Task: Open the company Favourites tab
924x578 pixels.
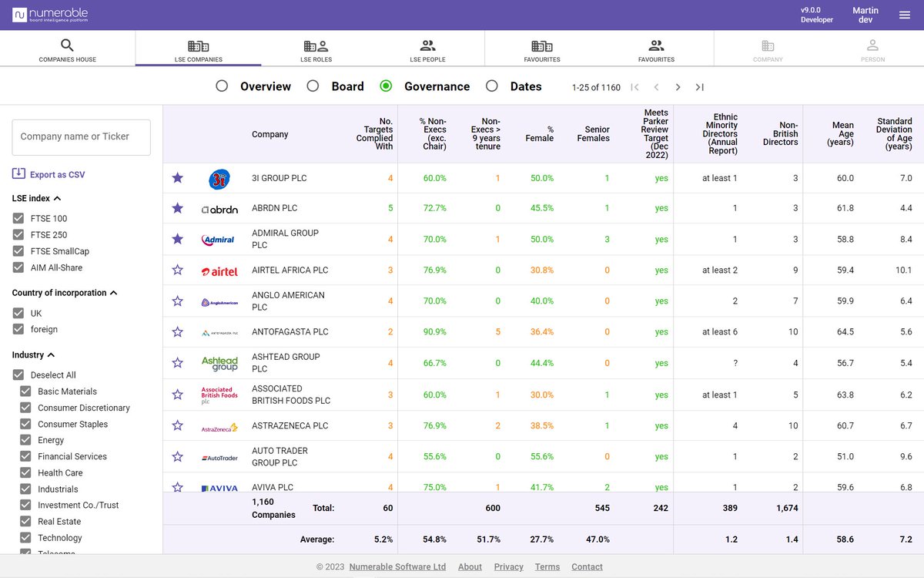Action: pos(542,49)
